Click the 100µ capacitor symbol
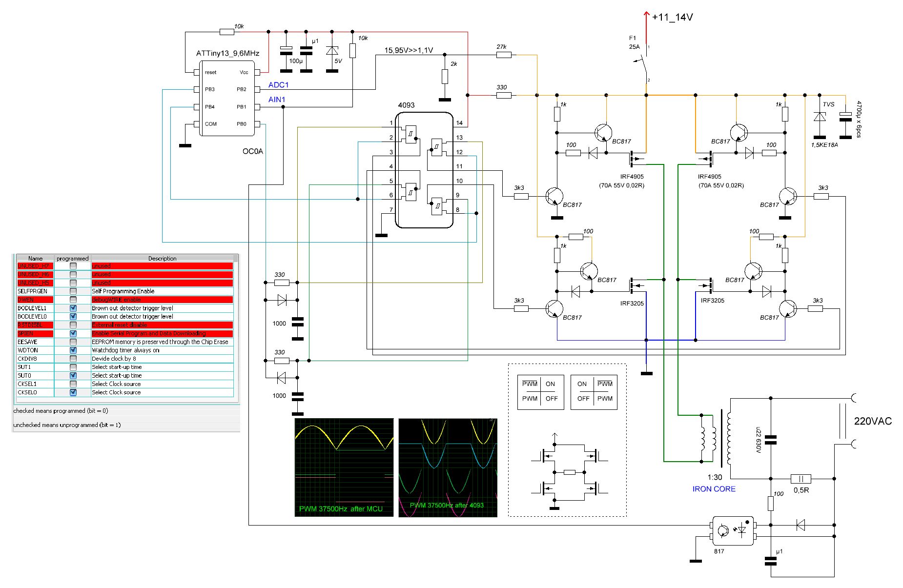903x588 pixels. tap(286, 50)
